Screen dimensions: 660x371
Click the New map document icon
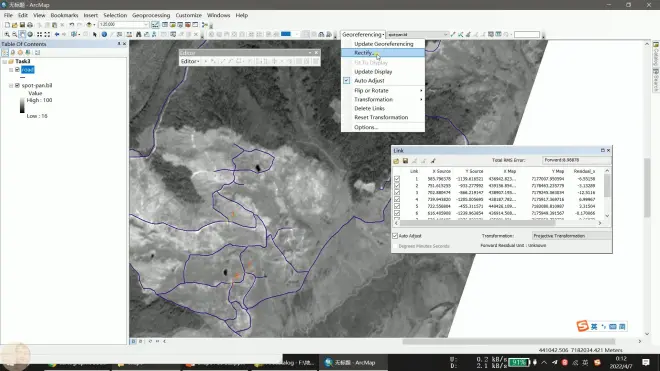7,25
